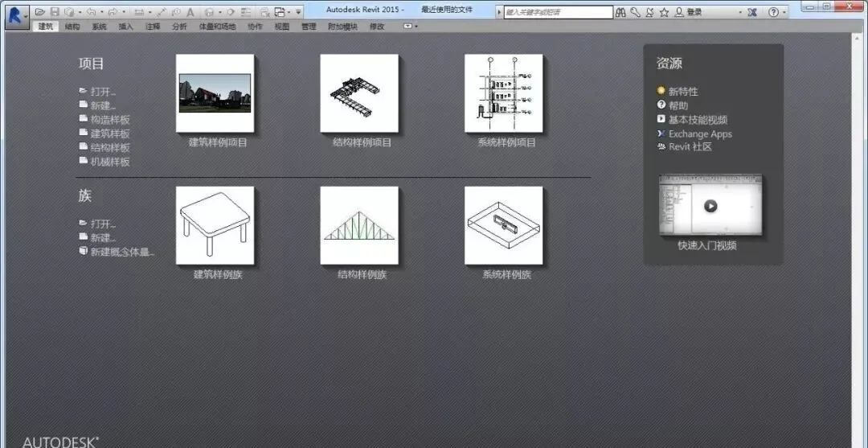
Task: Click the Favorites star icon
Action: 665,12
